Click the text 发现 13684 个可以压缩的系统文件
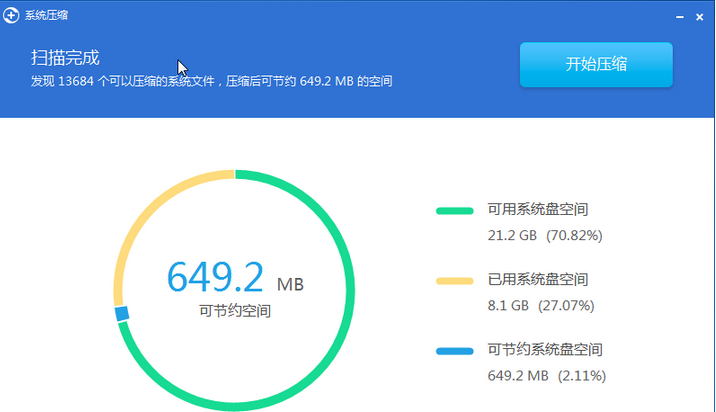The width and height of the screenshot is (716, 412). coord(123,81)
